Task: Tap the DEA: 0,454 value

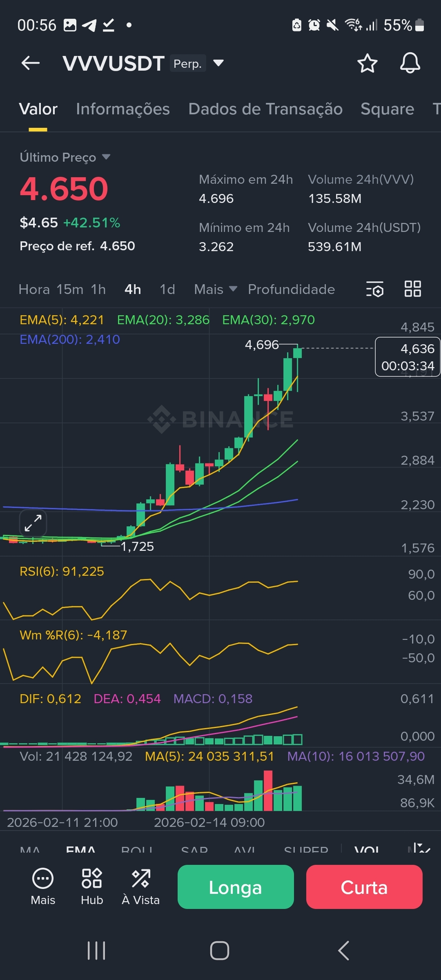Action: [127, 699]
